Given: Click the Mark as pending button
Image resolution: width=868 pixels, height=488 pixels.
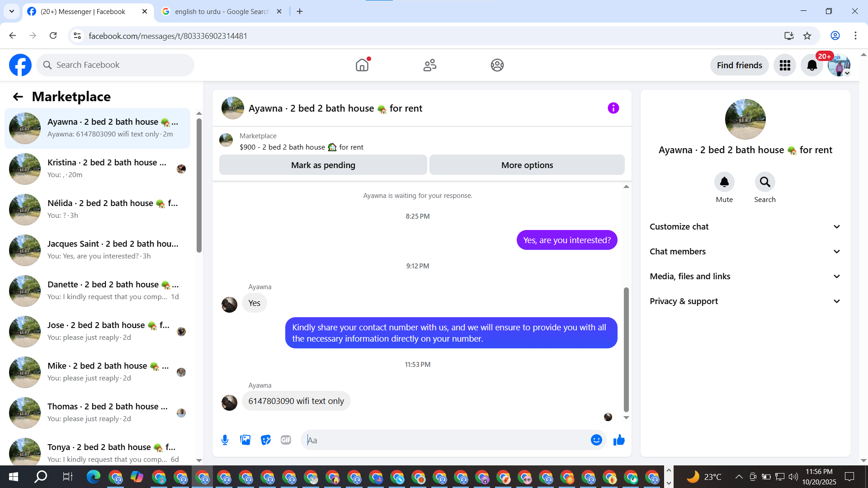Looking at the screenshot, I should 323,165.
